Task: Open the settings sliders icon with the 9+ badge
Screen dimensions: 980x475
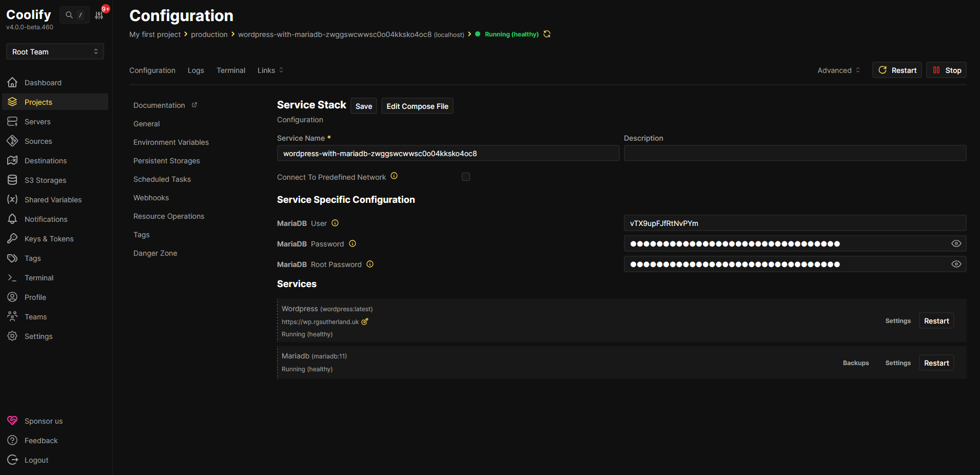Action: [x=99, y=15]
